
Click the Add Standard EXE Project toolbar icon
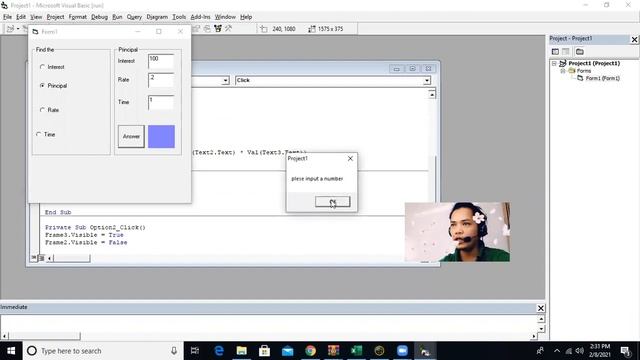click(x=10, y=29)
